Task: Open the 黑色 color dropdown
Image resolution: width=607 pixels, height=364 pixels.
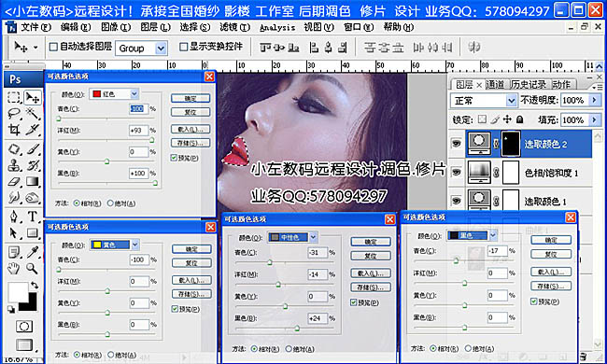Action: tap(492, 235)
